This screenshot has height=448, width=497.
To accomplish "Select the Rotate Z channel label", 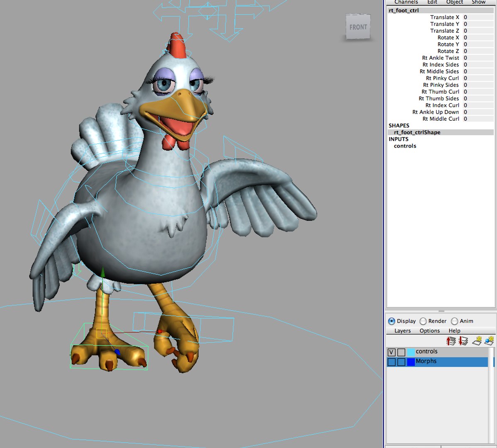I will pyautogui.click(x=448, y=51).
